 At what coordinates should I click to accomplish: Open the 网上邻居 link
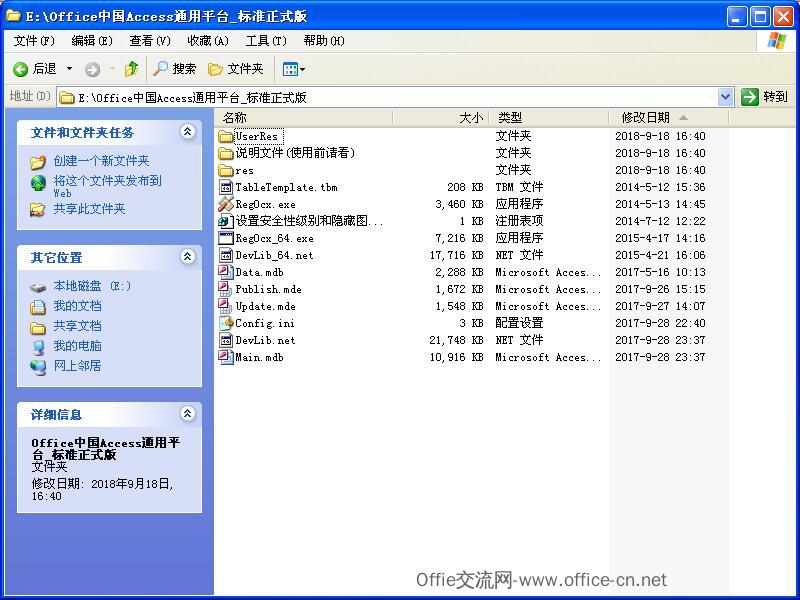(x=78, y=365)
